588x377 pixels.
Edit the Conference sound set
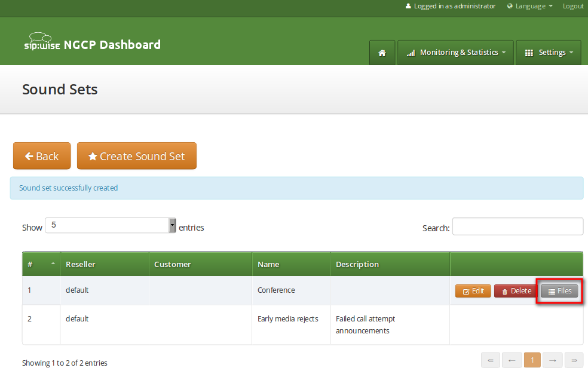473,291
